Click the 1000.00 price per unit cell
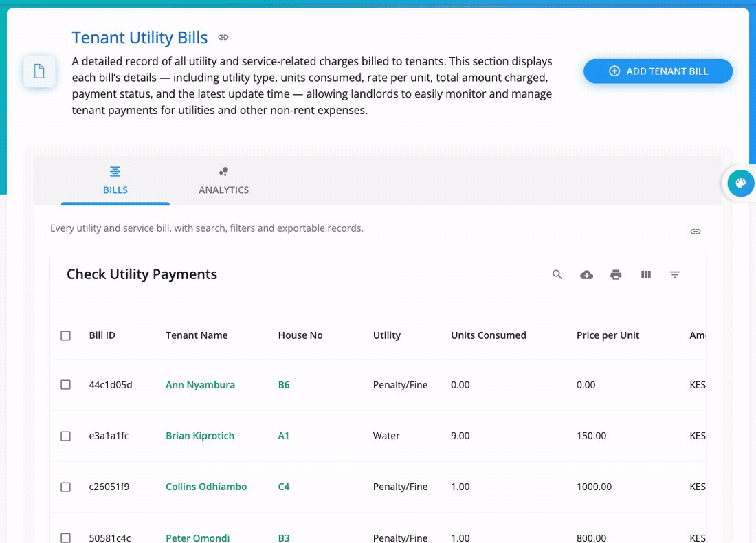The width and height of the screenshot is (756, 543). [x=594, y=487]
